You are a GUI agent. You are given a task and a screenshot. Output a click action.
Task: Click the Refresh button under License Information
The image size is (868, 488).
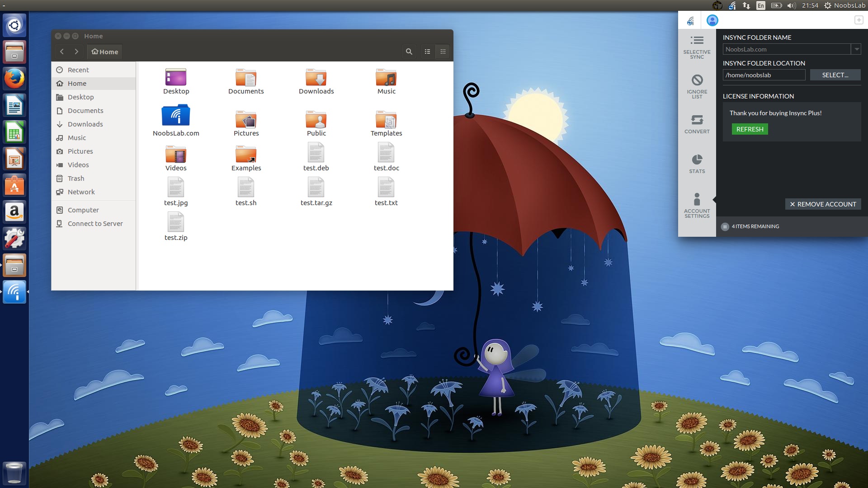pos(750,129)
